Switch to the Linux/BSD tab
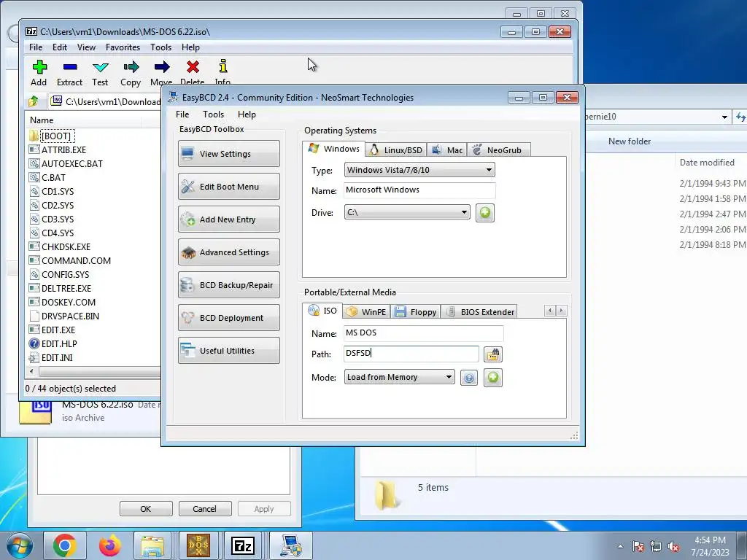747x560 pixels. [x=396, y=150]
